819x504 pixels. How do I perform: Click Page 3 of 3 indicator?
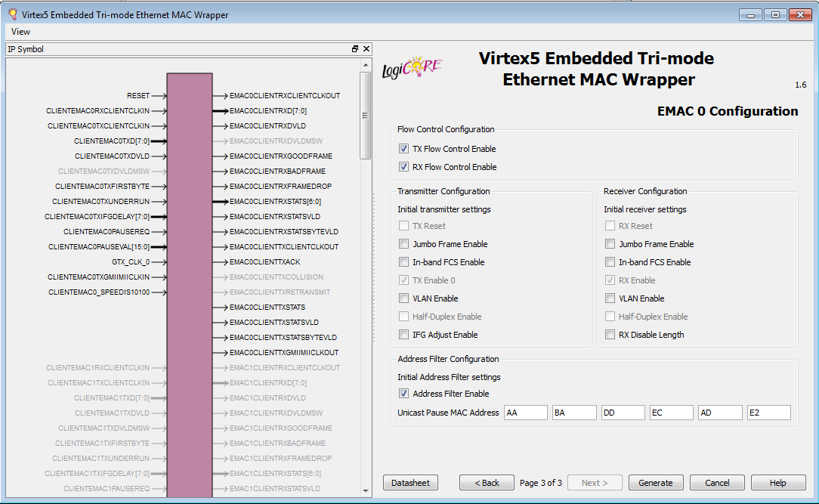click(541, 483)
